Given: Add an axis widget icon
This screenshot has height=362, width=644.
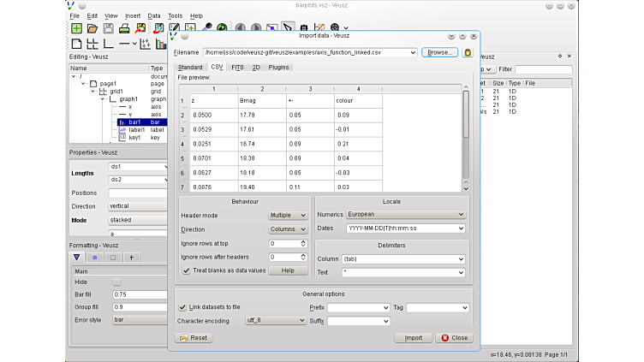Looking at the screenshot, I should click(x=124, y=44).
